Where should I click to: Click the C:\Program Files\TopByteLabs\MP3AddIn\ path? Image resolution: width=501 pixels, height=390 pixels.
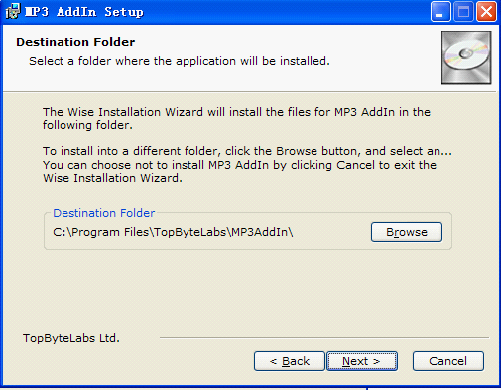coord(173,232)
